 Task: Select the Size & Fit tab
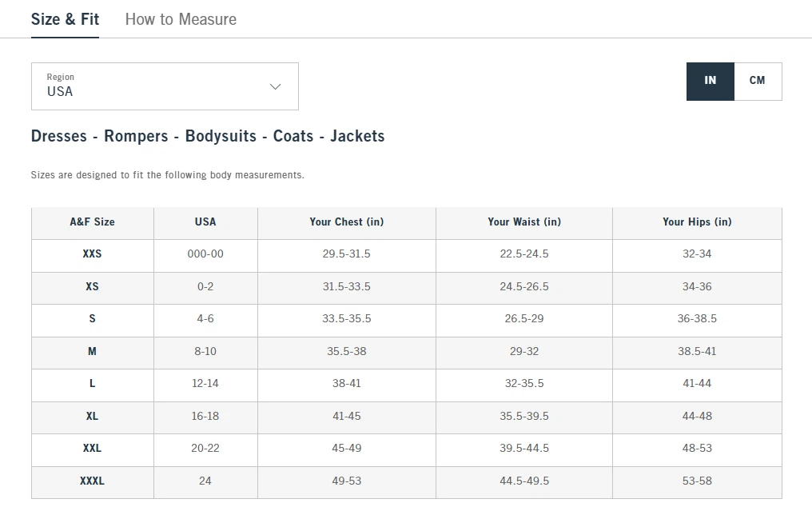pos(65,19)
